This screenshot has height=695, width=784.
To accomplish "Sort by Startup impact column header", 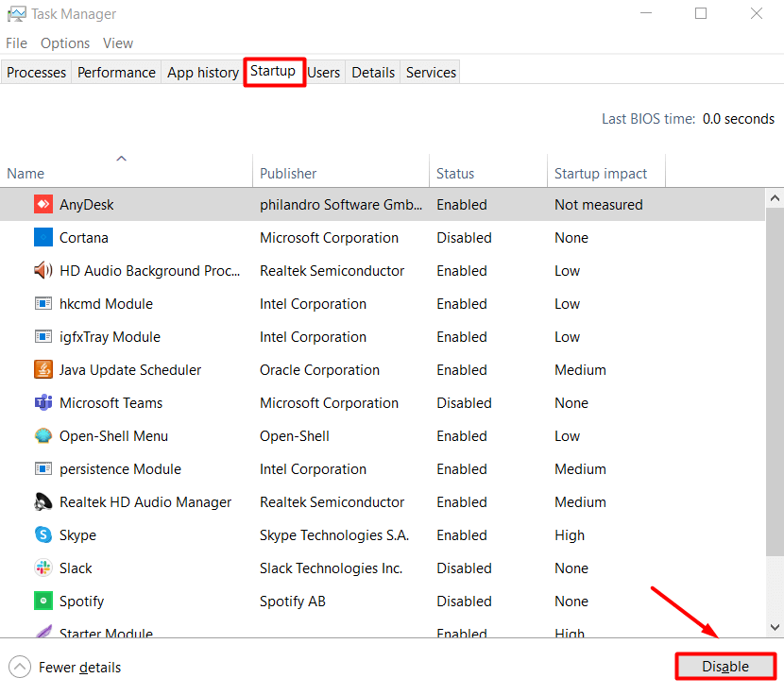I will coord(606,170).
